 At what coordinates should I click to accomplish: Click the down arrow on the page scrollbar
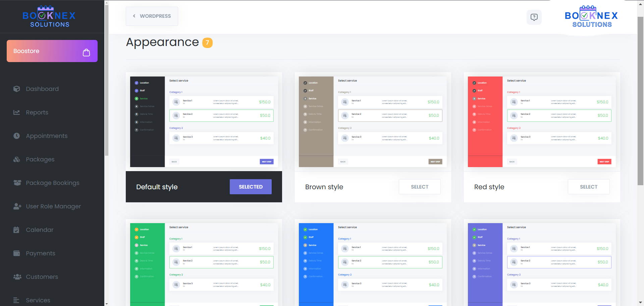point(641,302)
